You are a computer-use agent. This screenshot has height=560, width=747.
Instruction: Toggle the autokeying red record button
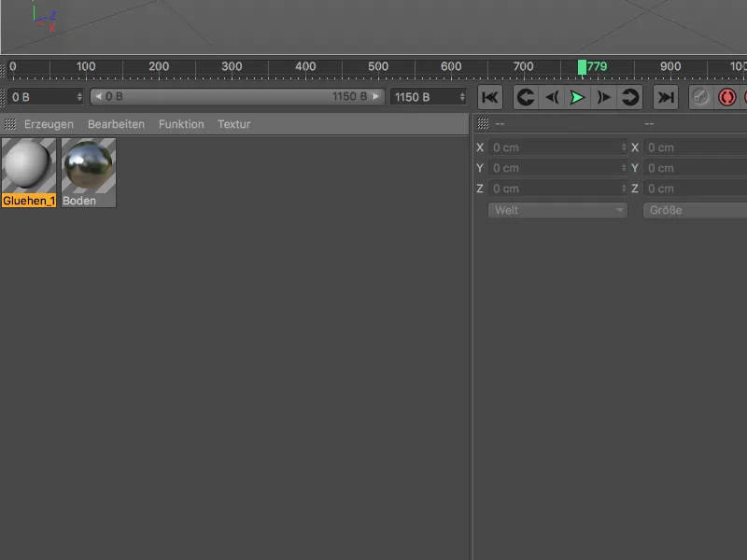(x=727, y=97)
